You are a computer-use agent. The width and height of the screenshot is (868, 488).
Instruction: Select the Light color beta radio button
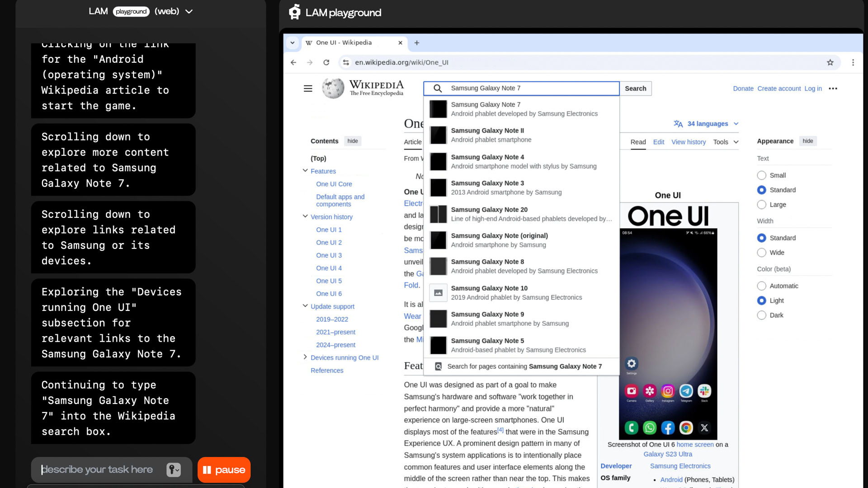(x=761, y=300)
